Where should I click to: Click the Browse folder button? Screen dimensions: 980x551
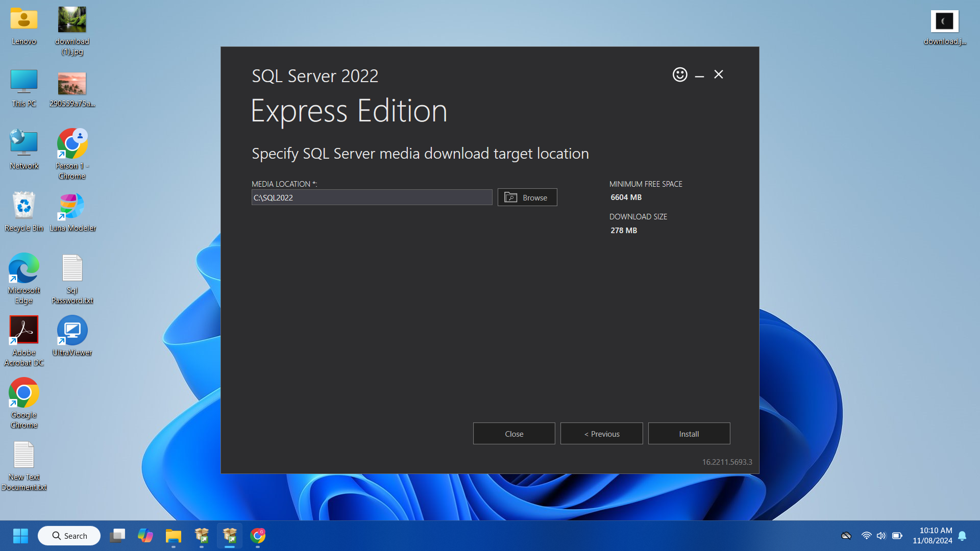(527, 197)
